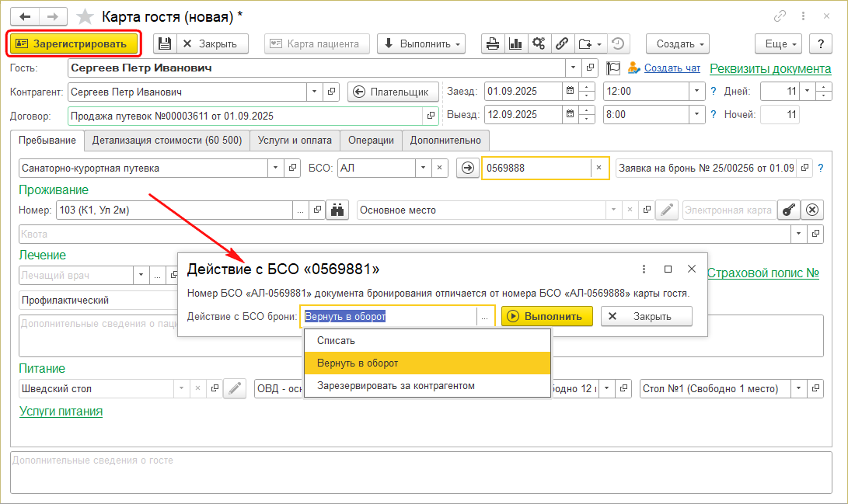The height and width of the screenshot is (504, 848).
Task: Open the "Детализация стоимости" tab
Action: click(x=166, y=141)
